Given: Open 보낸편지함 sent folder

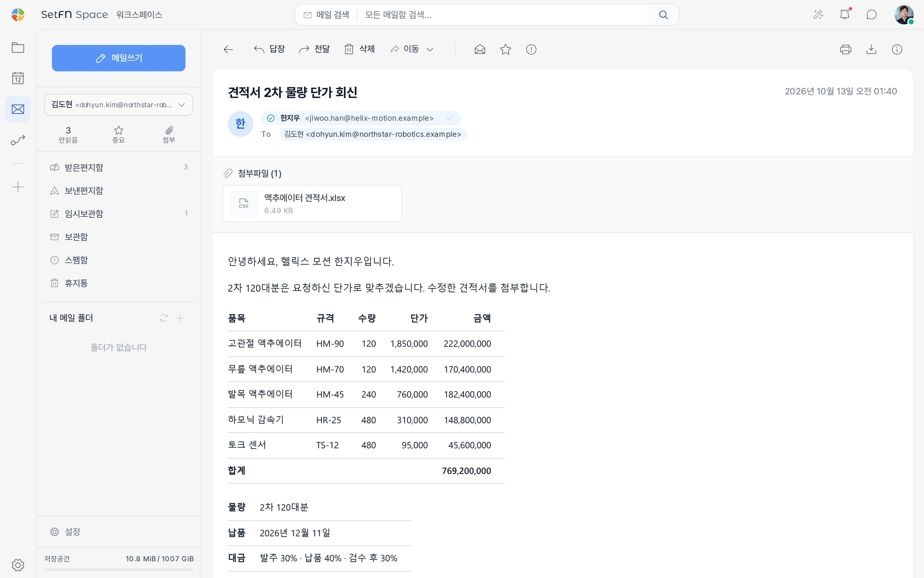Looking at the screenshot, I should 118,190.
